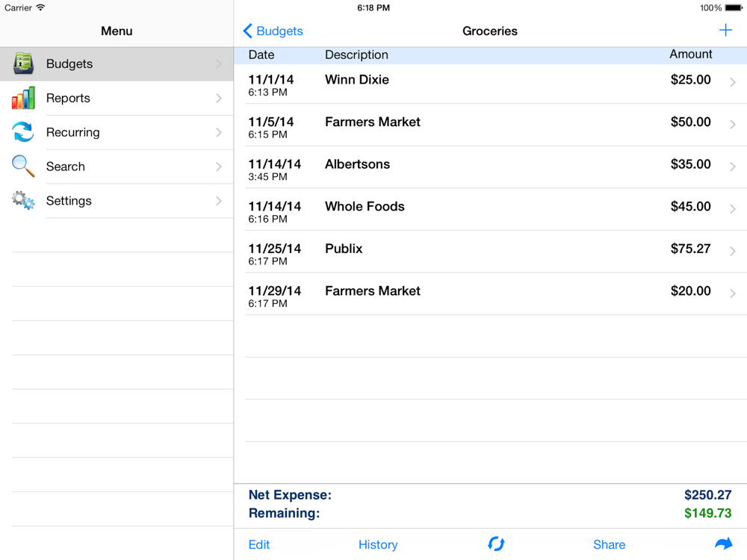Select the Publix entry

[x=490, y=252]
